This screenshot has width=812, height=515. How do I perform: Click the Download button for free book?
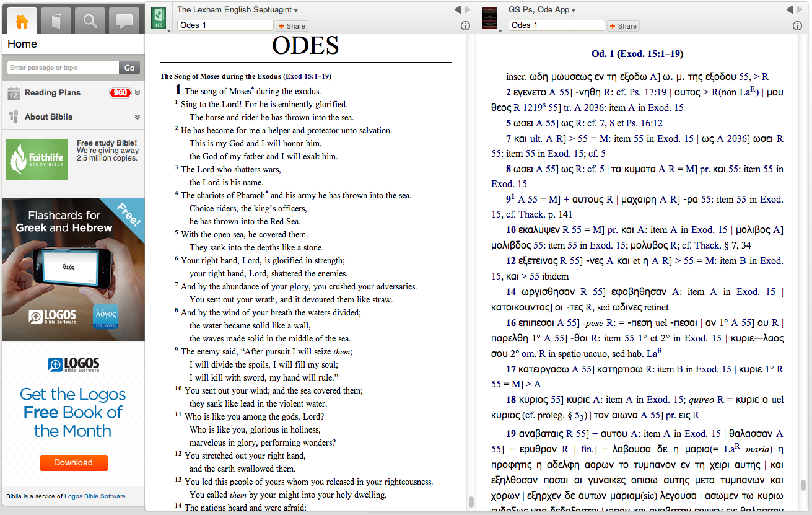(x=74, y=462)
